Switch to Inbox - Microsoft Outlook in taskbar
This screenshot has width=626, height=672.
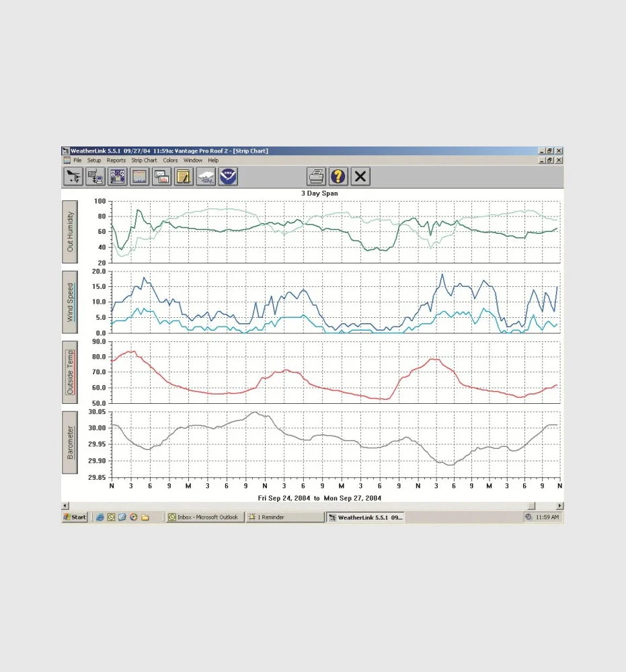[x=204, y=517]
